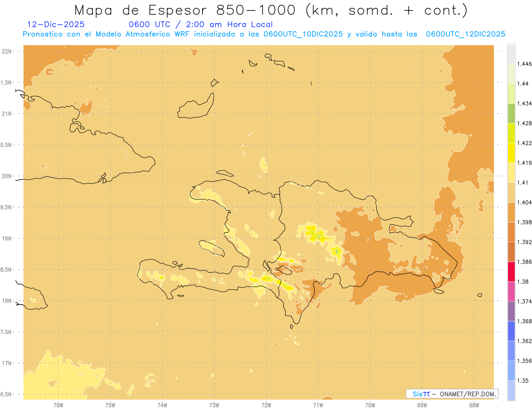Click the longitude label "74W"
This screenshot has height=411, width=532.
point(162,405)
